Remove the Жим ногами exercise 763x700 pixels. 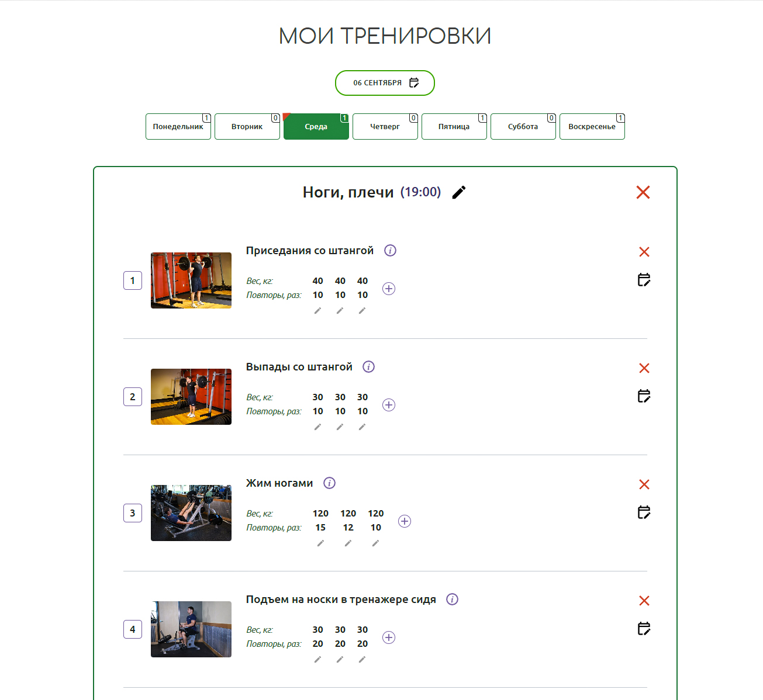tap(644, 484)
